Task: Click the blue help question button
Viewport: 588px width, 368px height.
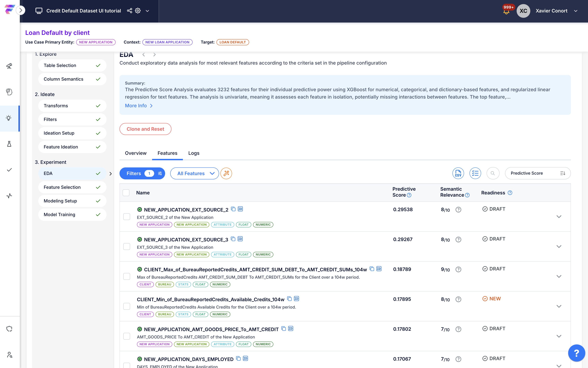Action: click(x=576, y=353)
